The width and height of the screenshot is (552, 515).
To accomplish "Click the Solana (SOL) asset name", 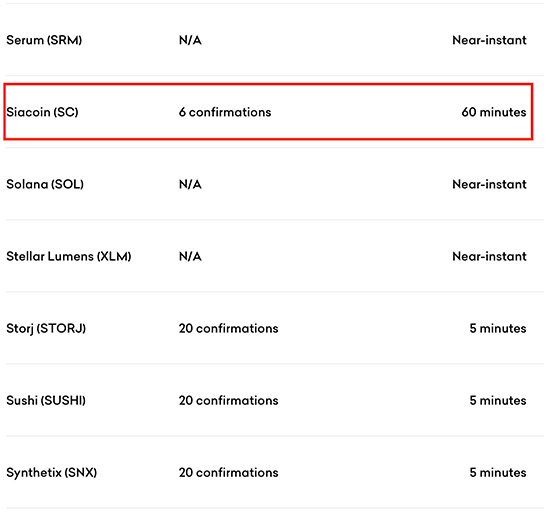I will (45, 184).
